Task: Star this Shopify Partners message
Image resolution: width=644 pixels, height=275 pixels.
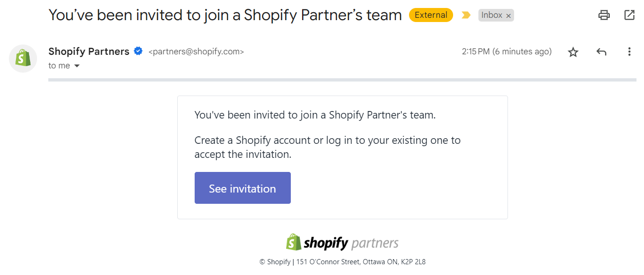Action: pos(573,52)
